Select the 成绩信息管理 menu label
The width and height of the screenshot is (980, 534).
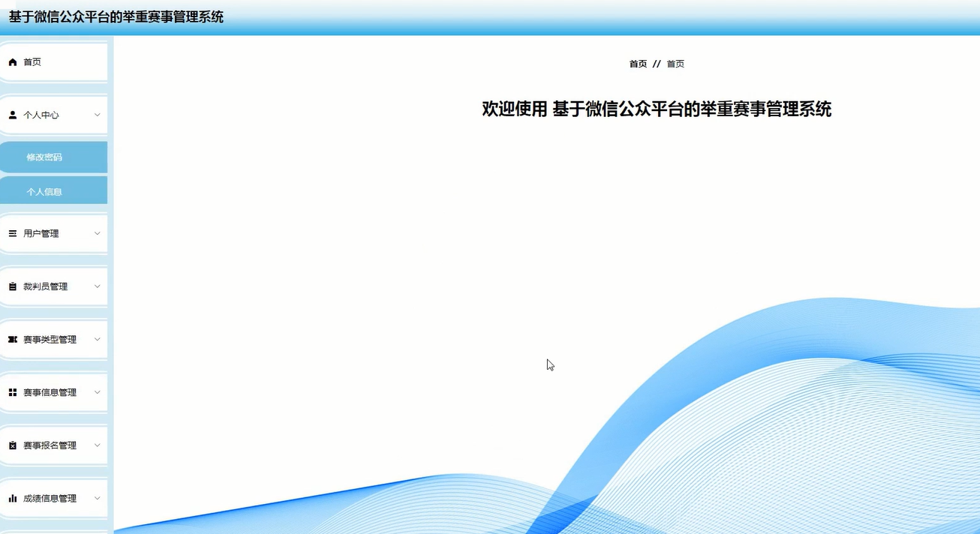pos(50,499)
